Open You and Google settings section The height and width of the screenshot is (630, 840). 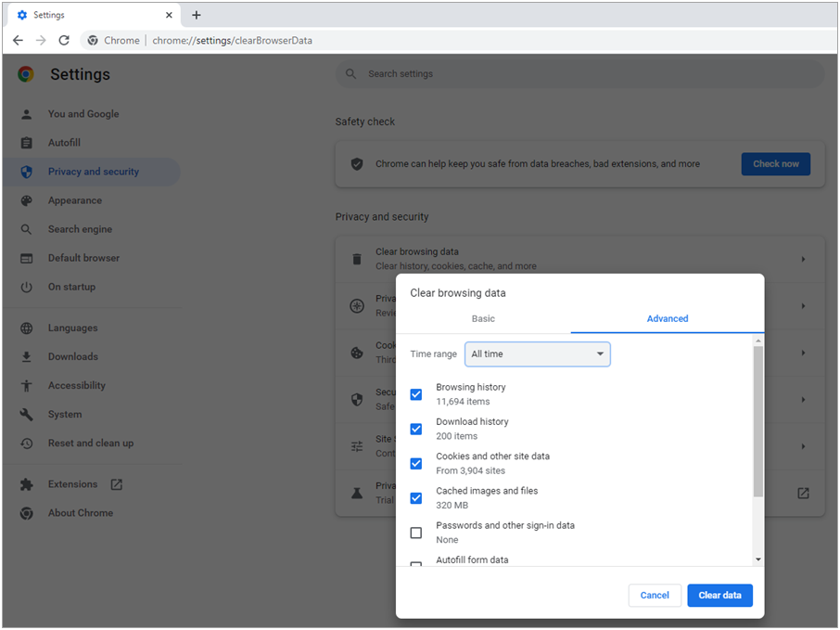coord(83,114)
